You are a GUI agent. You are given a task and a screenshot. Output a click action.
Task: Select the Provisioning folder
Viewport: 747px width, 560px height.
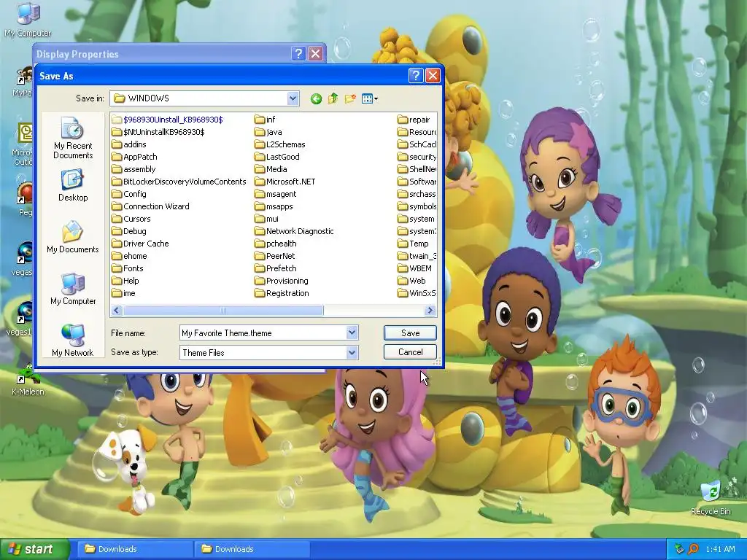[x=282, y=281]
